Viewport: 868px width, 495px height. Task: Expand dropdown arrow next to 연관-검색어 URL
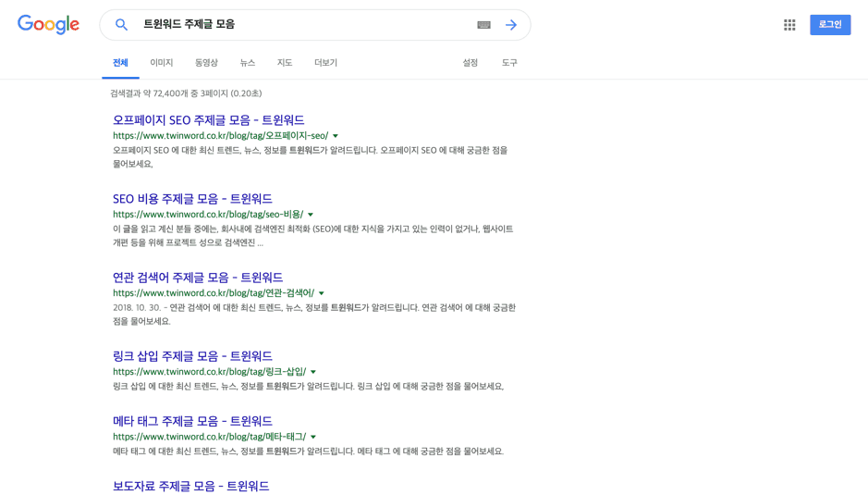point(321,293)
